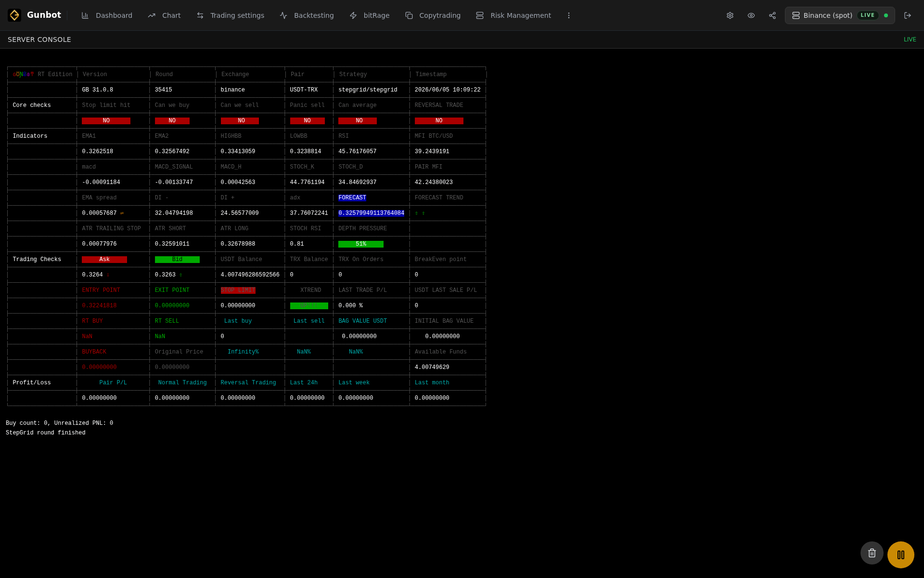This screenshot has width=924, height=578.
Task: Click the BAG VALUE USDT label
Action: tap(363, 321)
